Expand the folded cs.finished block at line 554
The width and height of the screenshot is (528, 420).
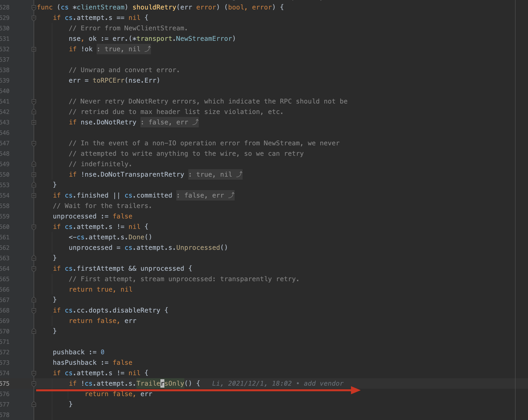(x=34, y=195)
